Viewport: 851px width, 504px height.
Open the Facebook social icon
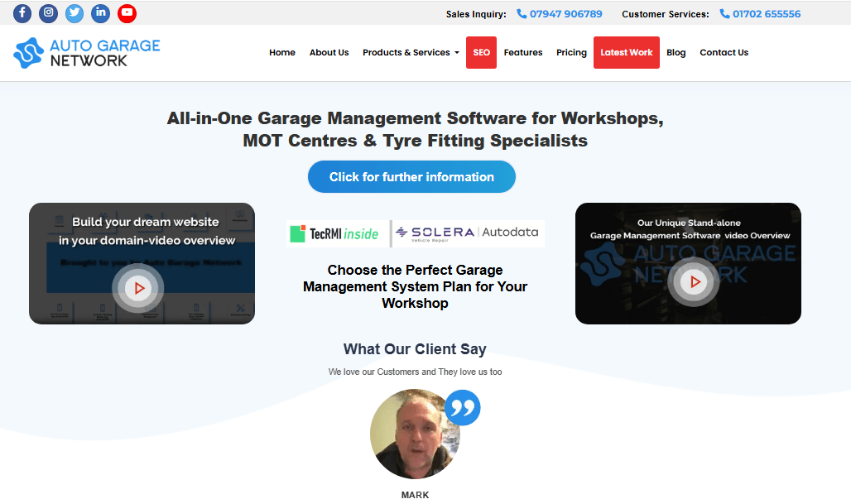point(22,13)
